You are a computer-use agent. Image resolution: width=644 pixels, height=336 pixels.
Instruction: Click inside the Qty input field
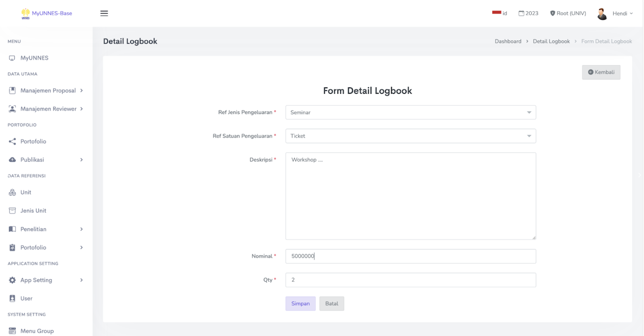click(x=411, y=280)
